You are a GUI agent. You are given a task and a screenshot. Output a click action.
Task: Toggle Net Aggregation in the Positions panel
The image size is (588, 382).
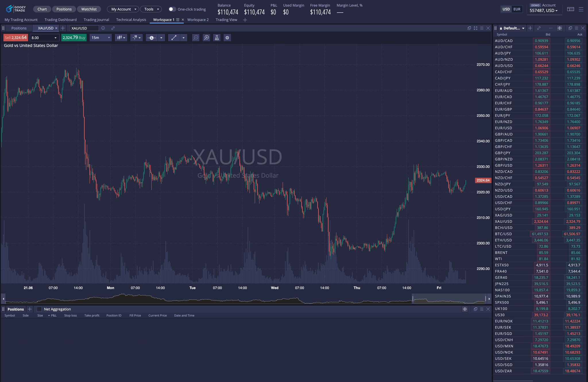39,309
